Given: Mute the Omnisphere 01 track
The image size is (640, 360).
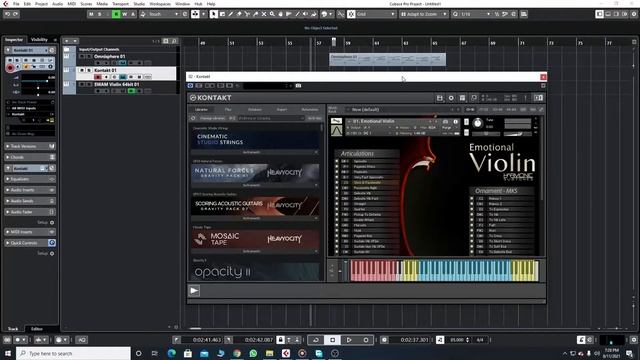Looking at the screenshot, I should tap(82, 57).
